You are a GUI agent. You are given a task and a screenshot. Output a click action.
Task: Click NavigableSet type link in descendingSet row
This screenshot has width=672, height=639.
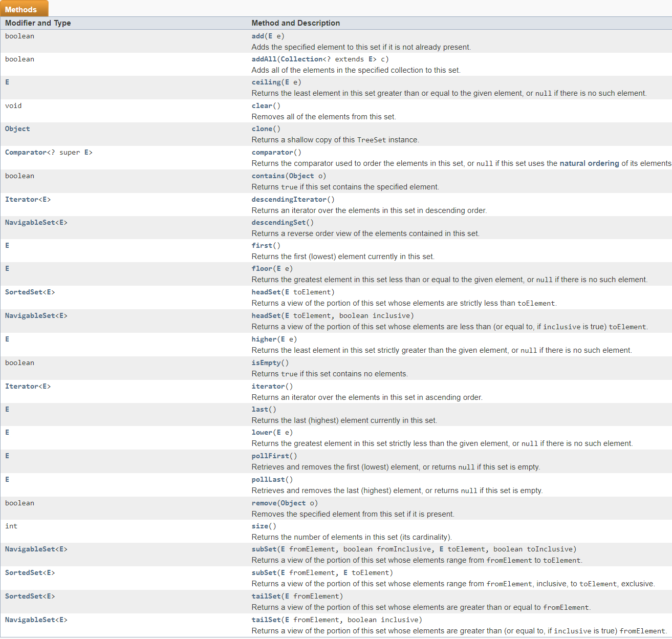click(30, 222)
